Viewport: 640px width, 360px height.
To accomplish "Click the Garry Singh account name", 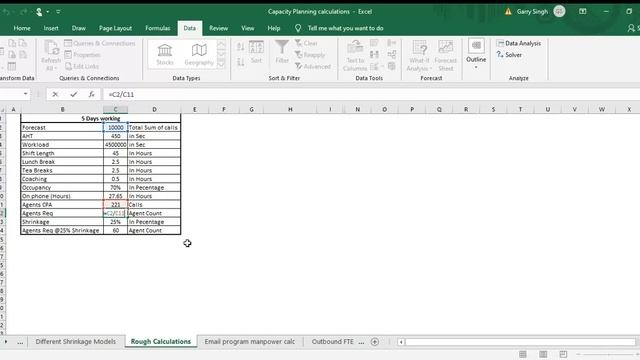I will [532, 11].
